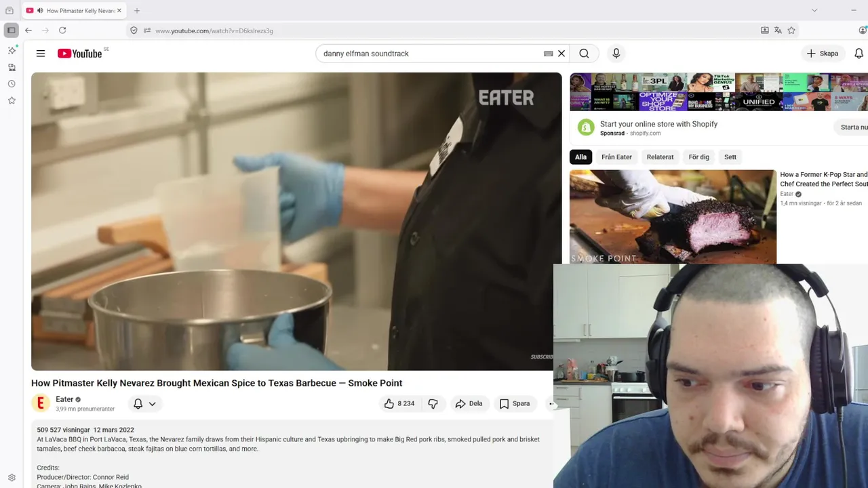Viewport: 868px width, 488px height.
Task: Expand the video description box
Action: tap(292, 453)
